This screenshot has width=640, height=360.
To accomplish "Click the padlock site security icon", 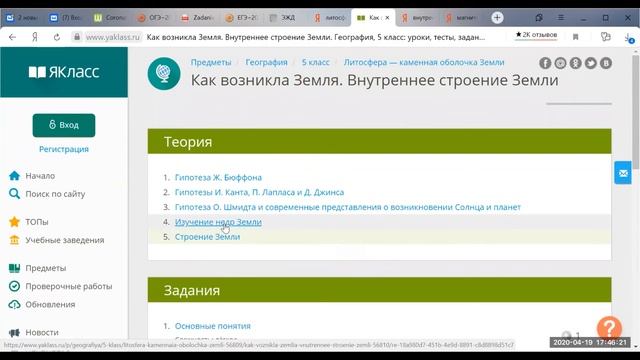I will tap(77, 37).
